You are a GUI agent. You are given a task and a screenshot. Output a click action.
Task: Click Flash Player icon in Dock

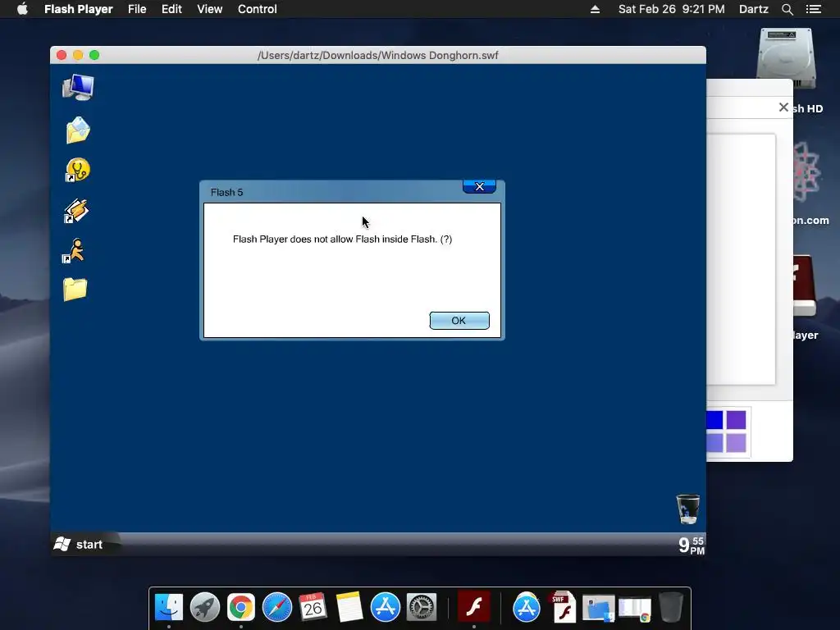pos(474,607)
